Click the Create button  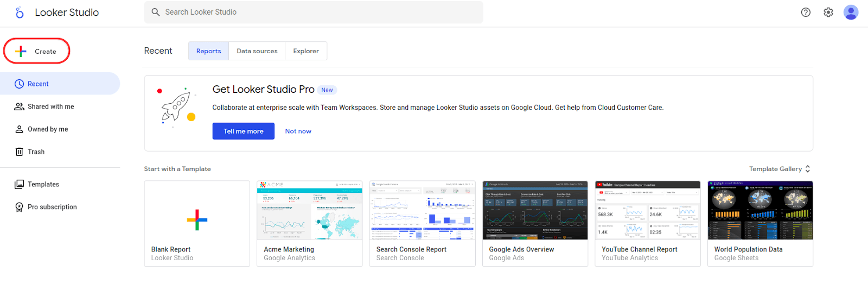(x=37, y=52)
